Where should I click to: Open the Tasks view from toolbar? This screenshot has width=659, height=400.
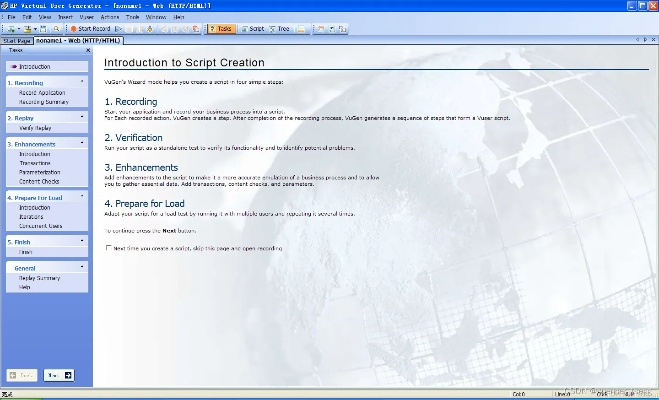click(220, 29)
